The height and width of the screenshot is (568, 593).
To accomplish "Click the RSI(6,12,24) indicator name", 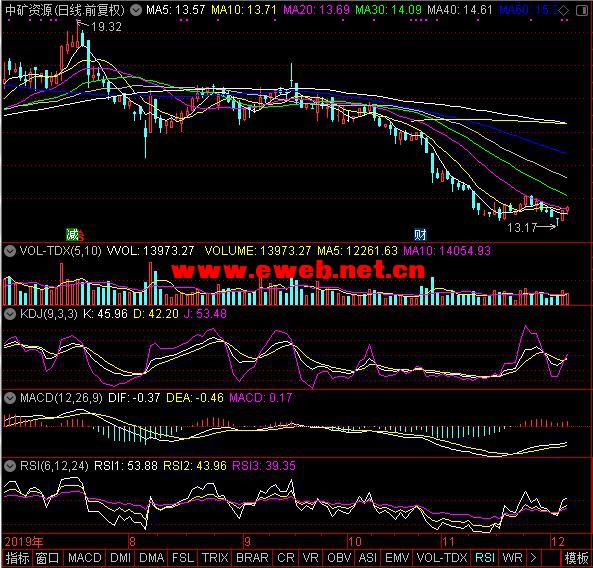I will (54, 466).
